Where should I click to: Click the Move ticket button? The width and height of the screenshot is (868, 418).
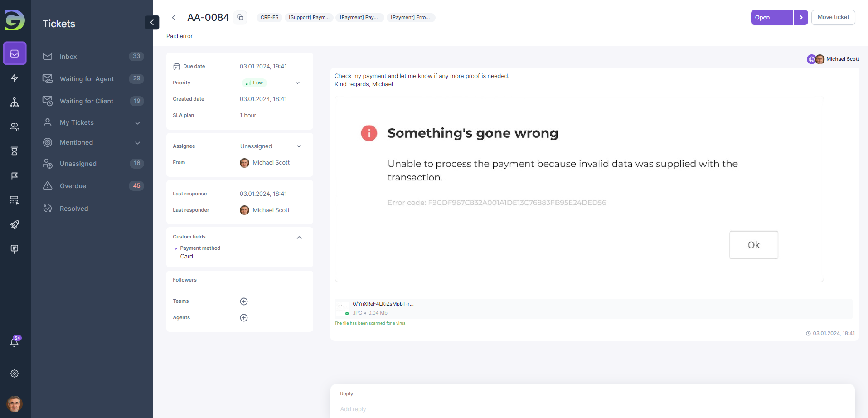tap(833, 18)
